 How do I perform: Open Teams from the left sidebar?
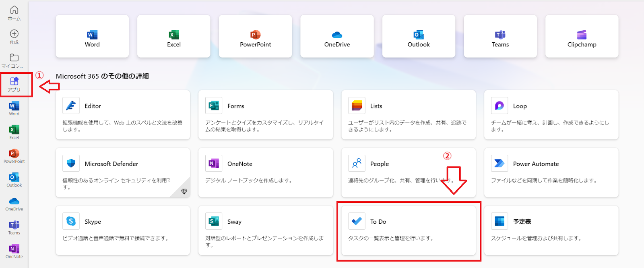(14, 227)
